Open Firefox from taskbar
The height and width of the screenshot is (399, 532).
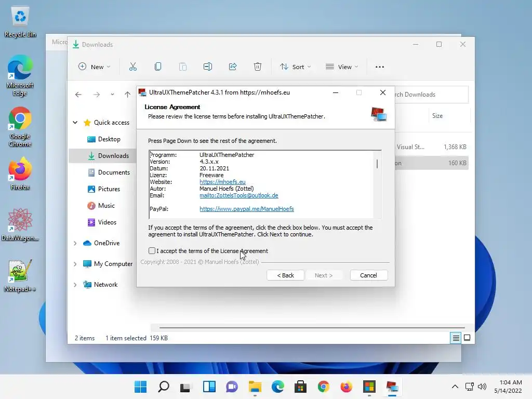coord(346,387)
